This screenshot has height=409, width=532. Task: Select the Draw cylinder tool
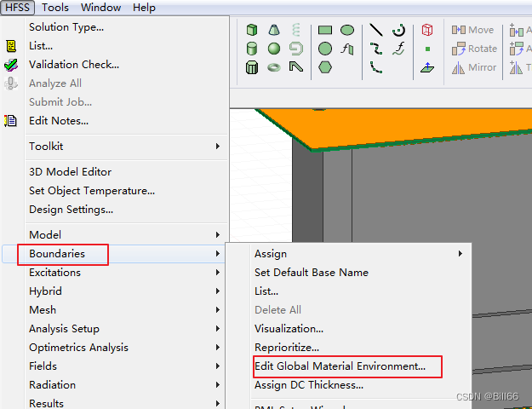pyautogui.click(x=252, y=49)
